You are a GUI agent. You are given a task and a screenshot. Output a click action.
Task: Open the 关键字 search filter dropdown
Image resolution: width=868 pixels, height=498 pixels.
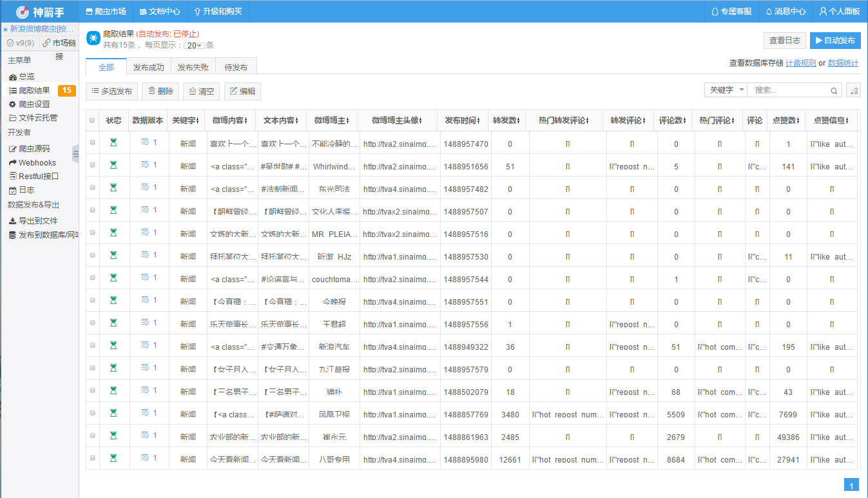point(726,90)
